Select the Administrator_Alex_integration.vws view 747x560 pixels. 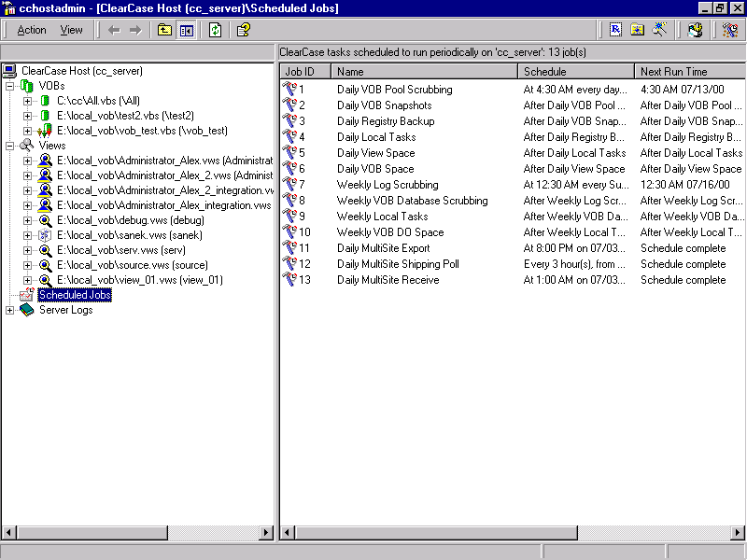[164, 205]
